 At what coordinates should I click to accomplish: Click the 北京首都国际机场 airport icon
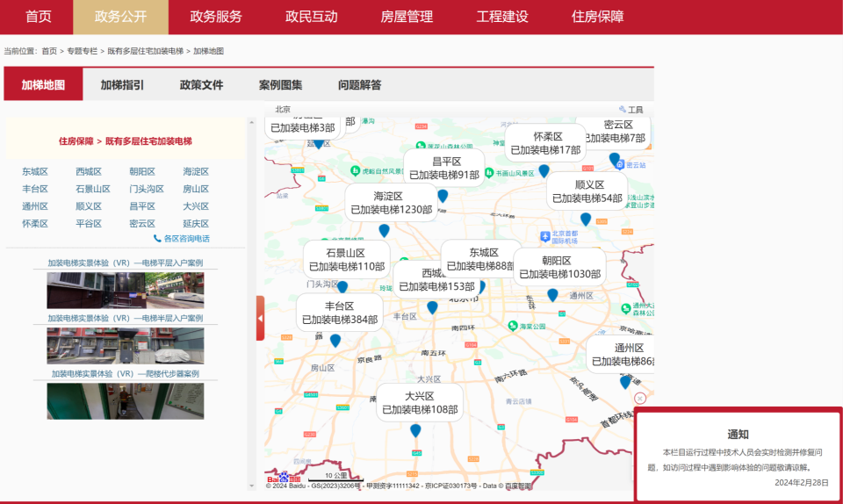pos(545,236)
